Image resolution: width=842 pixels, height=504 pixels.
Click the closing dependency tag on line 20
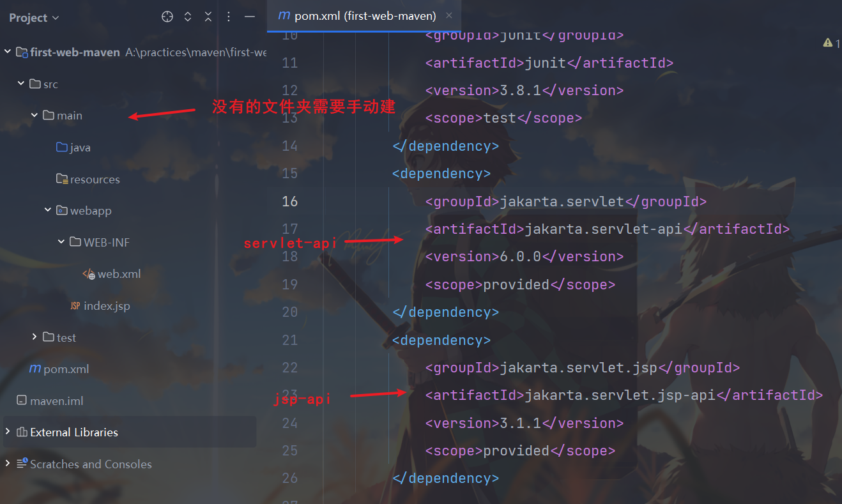tap(446, 312)
